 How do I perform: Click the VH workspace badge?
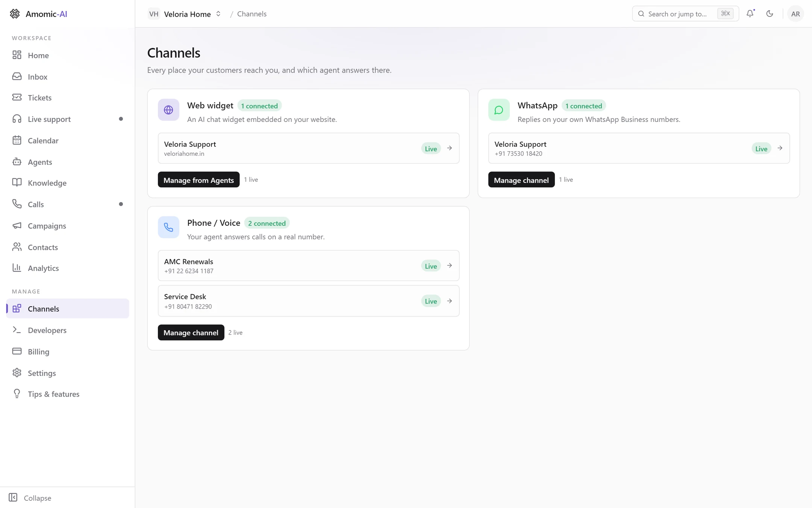(153, 14)
